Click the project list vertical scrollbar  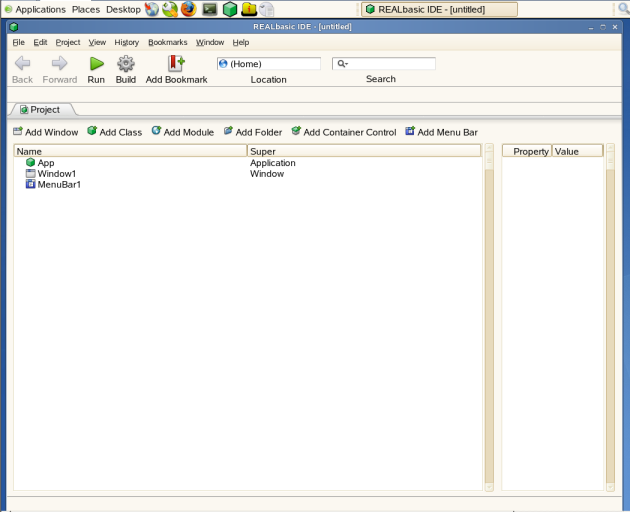pyautogui.click(x=489, y=317)
